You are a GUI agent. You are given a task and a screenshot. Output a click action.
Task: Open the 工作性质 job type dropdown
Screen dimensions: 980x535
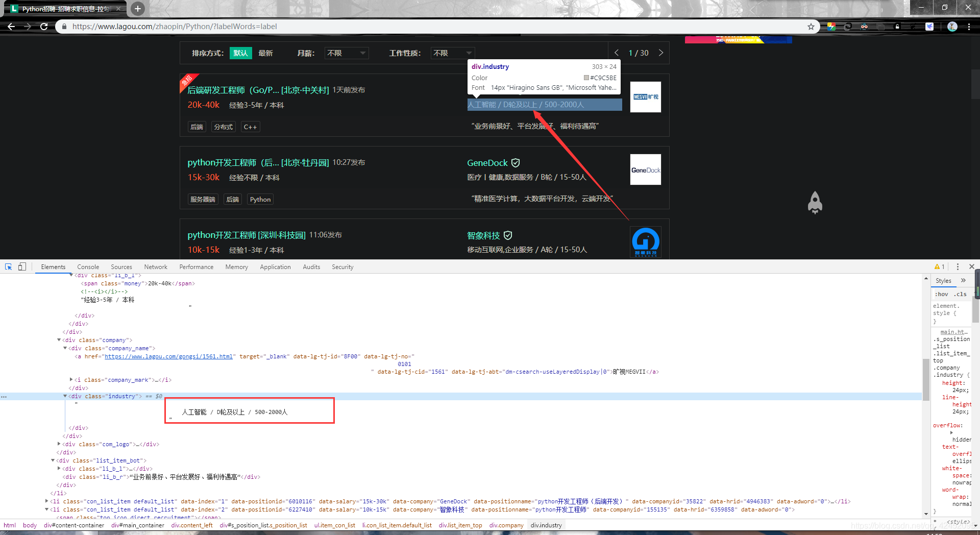point(453,53)
